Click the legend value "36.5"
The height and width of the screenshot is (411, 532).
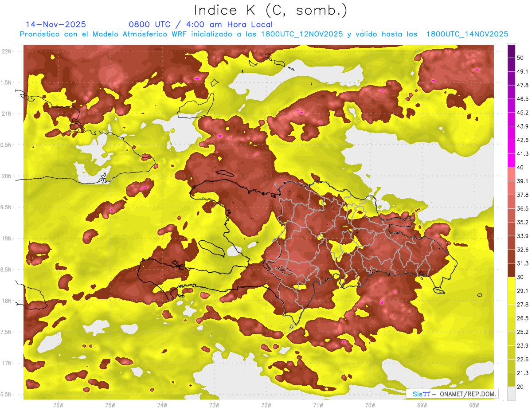pos(522,208)
